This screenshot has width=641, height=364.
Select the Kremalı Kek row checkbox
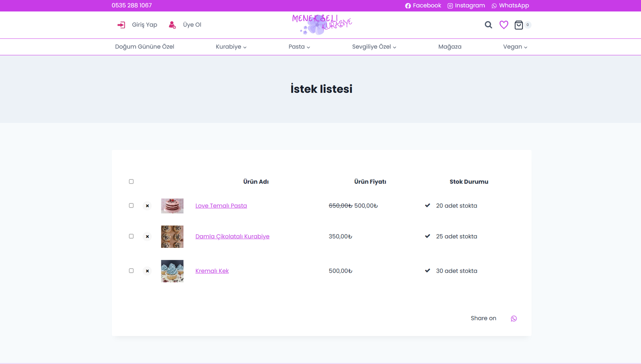click(131, 271)
